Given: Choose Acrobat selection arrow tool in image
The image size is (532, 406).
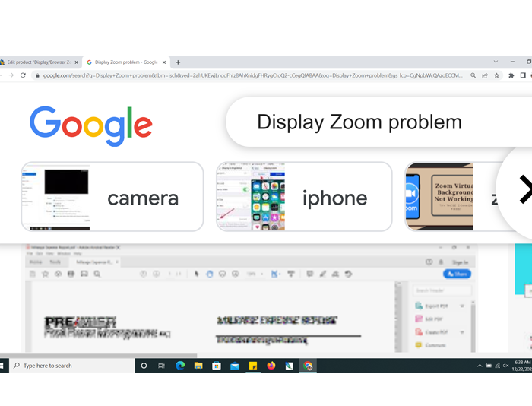Looking at the screenshot, I should pyautogui.click(x=196, y=274).
